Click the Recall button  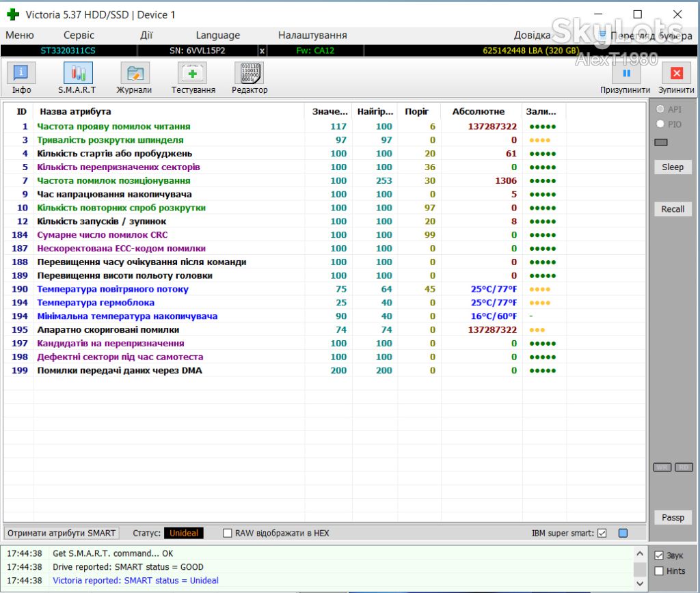pyautogui.click(x=673, y=209)
